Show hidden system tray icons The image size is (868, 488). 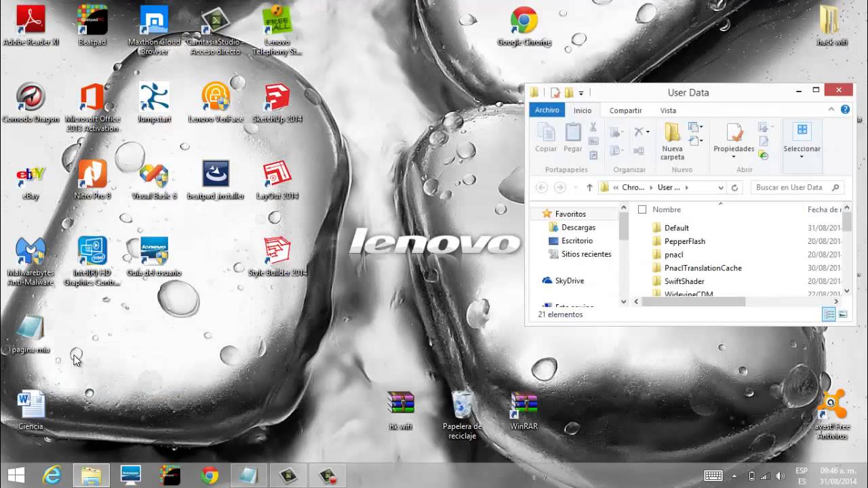(735, 476)
